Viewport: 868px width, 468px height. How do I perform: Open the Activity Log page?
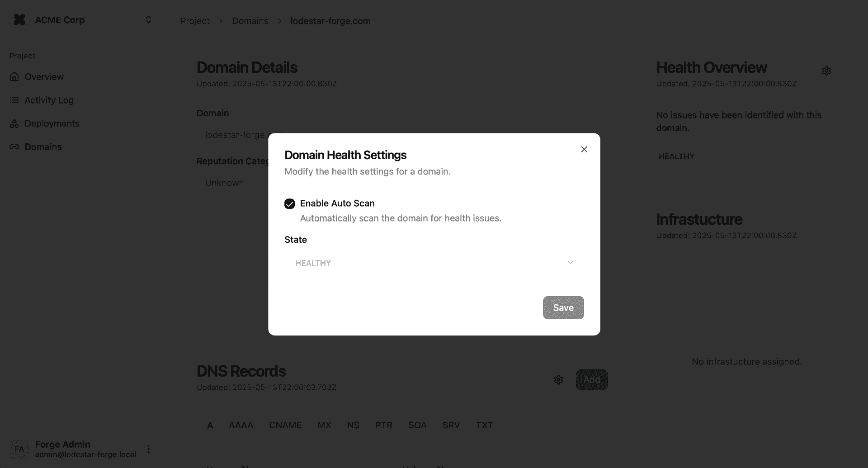point(49,100)
